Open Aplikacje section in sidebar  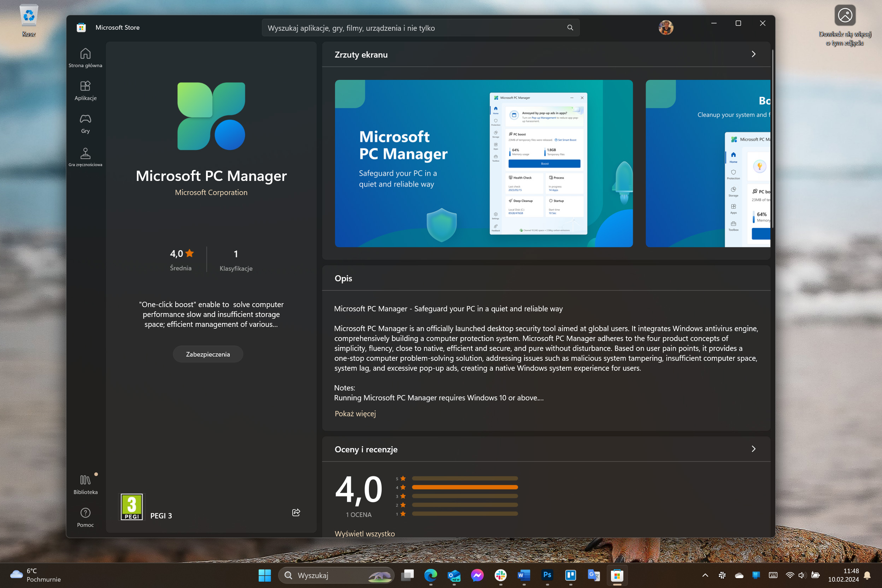[86, 91]
